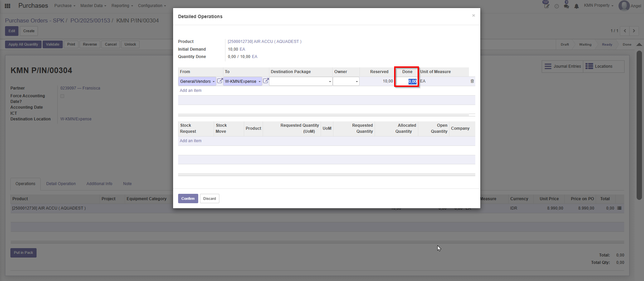Click the clock activity icon in top bar
Screen dimensions: 644x281
pyautogui.click(x=556, y=6)
